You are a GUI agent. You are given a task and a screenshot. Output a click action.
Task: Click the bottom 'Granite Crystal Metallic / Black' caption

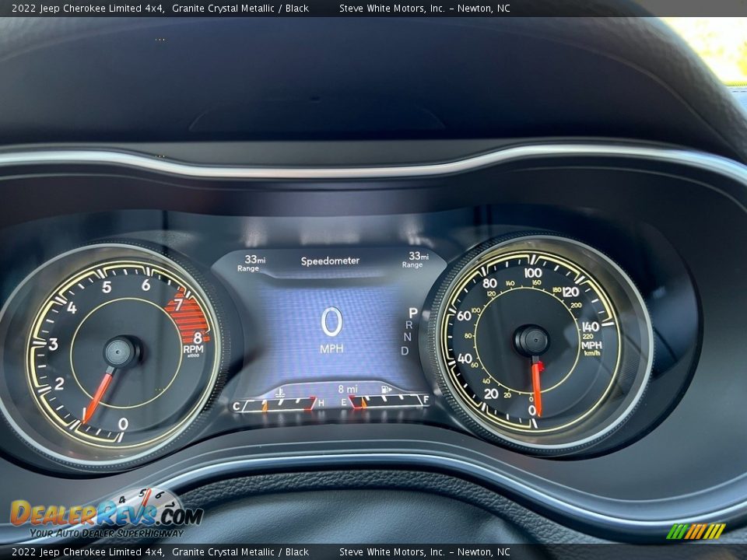240,552
